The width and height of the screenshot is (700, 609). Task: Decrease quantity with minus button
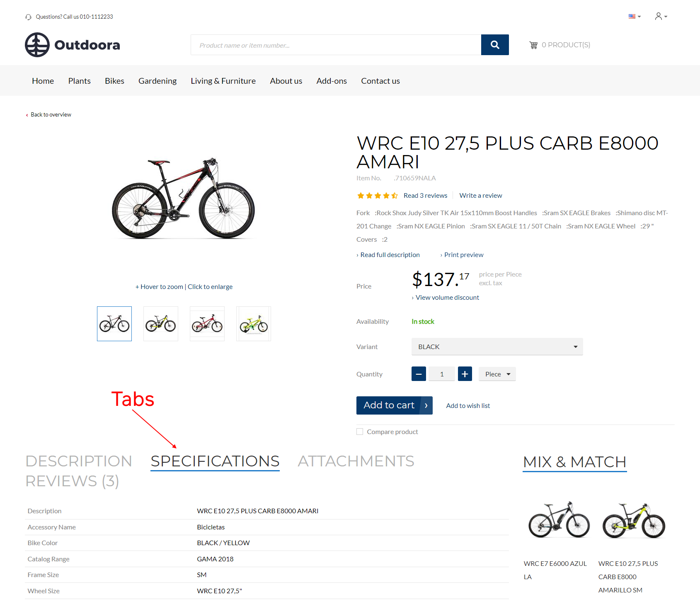419,374
